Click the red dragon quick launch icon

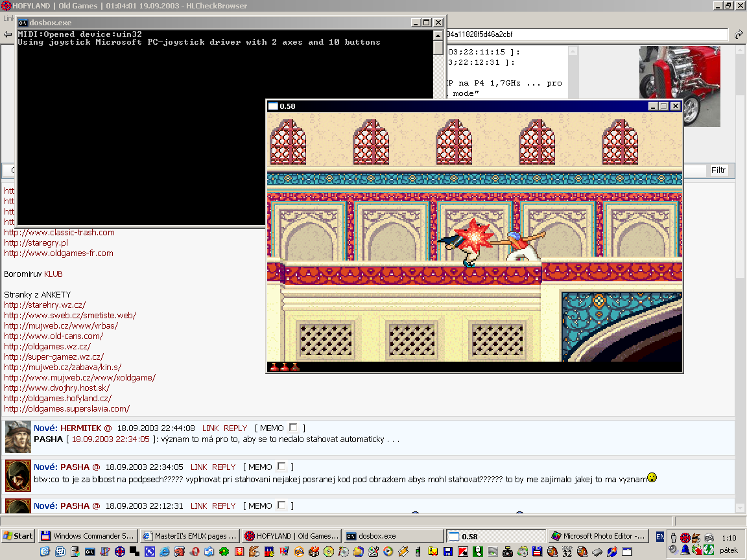[179, 552]
